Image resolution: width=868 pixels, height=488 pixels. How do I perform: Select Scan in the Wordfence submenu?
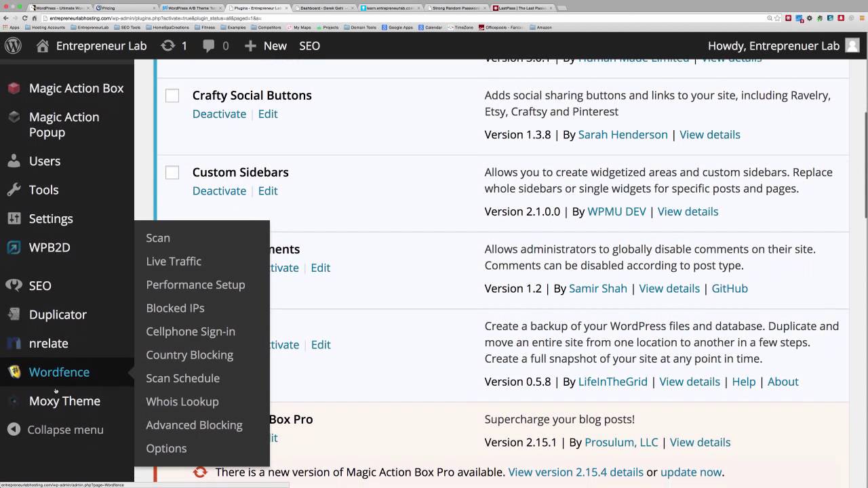tap(158, 238)
